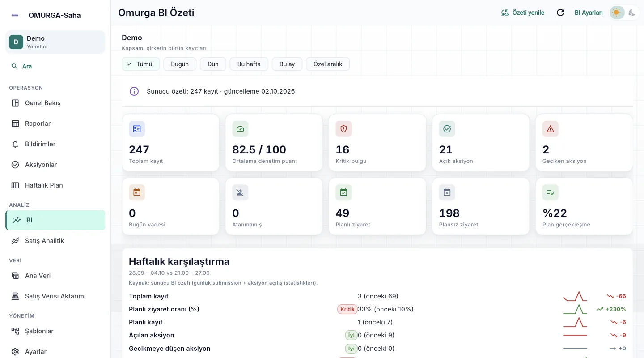Open Ana Veri in the sidebar

tap(55, 276)
